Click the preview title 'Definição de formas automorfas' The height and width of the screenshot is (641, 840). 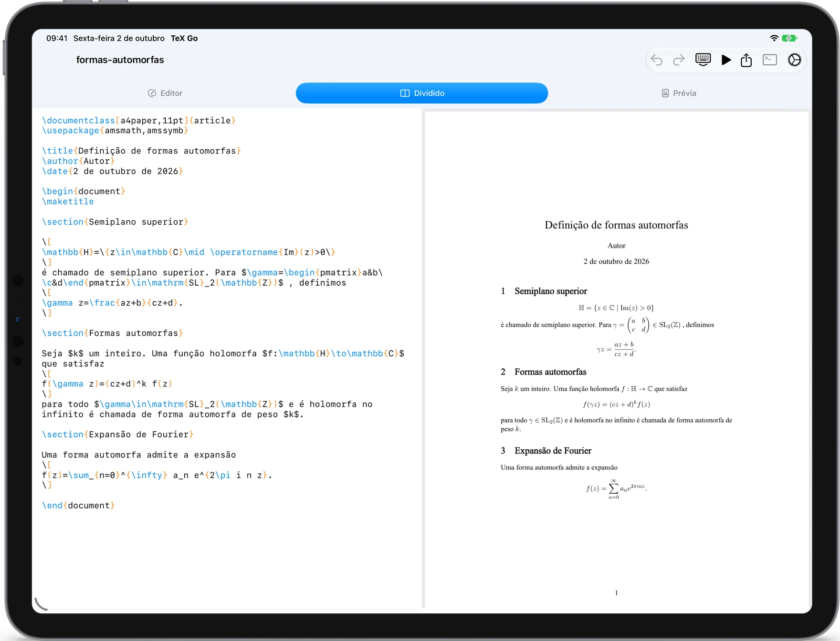[x=616, y=225]
